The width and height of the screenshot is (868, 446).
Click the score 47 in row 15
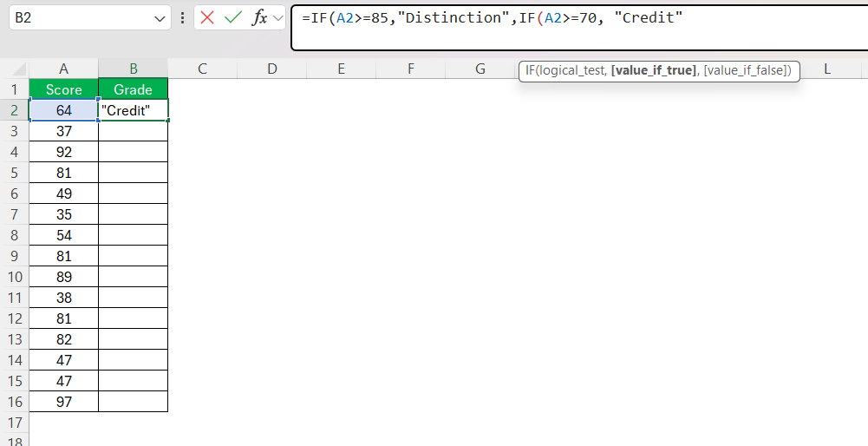point(63,381)
